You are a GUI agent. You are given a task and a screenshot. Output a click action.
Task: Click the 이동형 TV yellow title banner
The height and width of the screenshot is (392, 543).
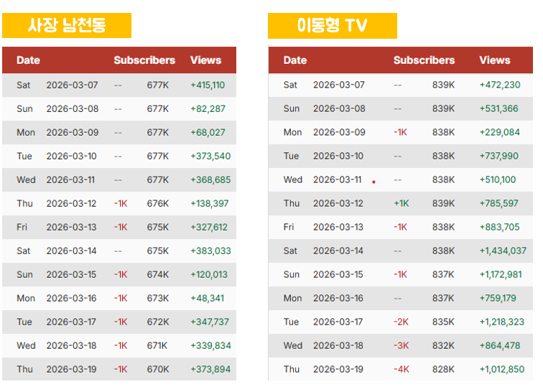[x=333, y=26]
